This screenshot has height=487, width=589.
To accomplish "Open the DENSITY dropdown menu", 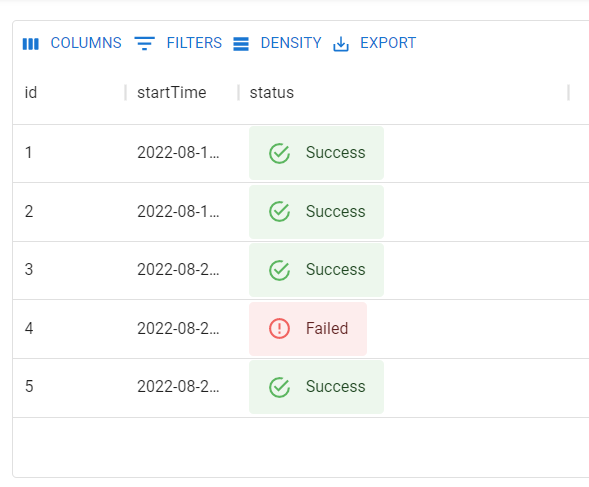I will tap(277, 43).
